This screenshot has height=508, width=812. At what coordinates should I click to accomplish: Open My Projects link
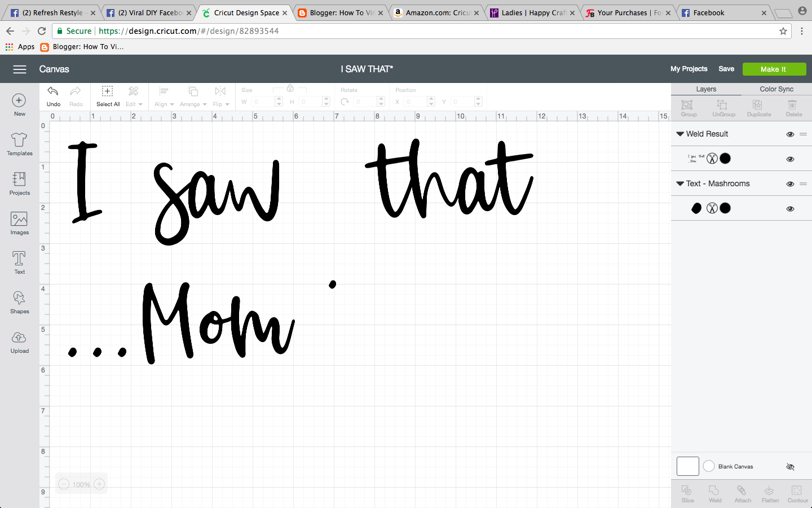point(689,69)
